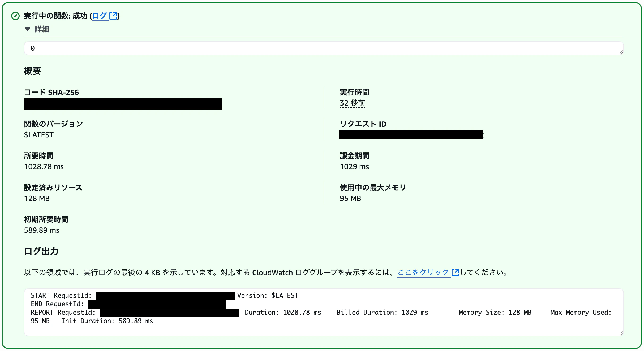Click the 使用中の最大メモリ label
Viewport: 644px width, 351px height.
click(373, 188)
